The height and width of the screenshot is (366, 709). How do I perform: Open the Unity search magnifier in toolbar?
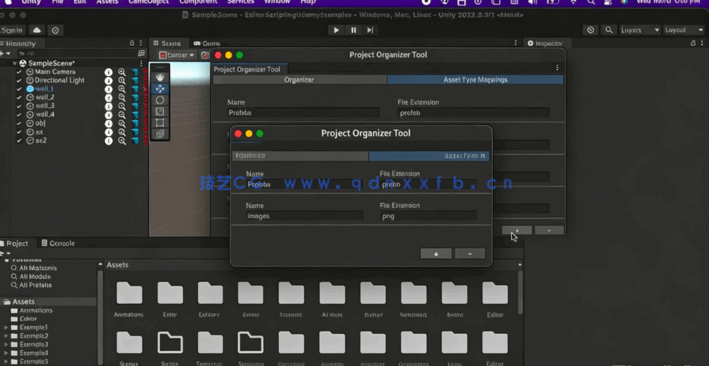(609, 30)
